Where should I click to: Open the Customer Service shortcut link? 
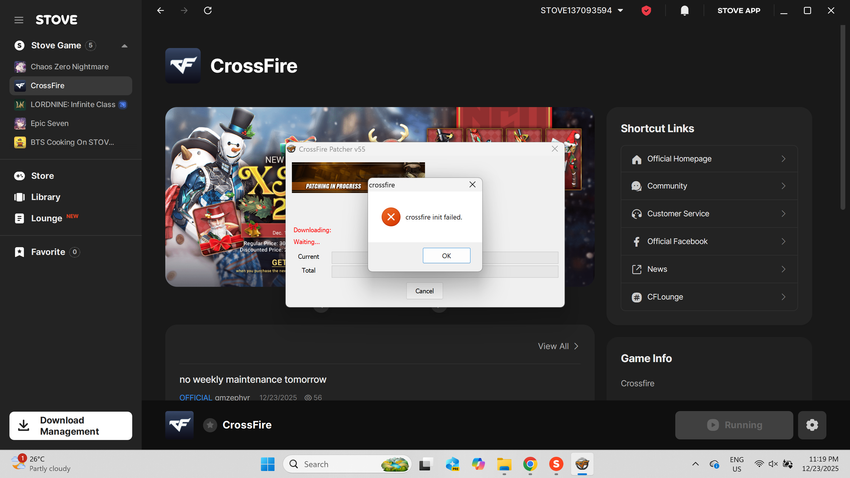[709, 214]
